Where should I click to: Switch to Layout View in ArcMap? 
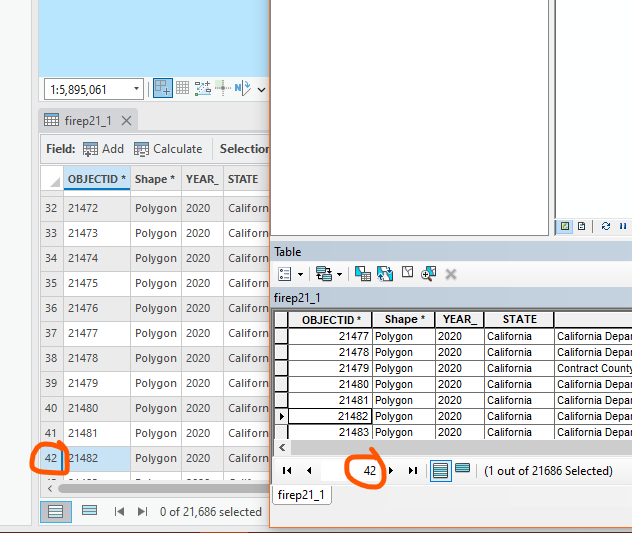tap(582, 226)
